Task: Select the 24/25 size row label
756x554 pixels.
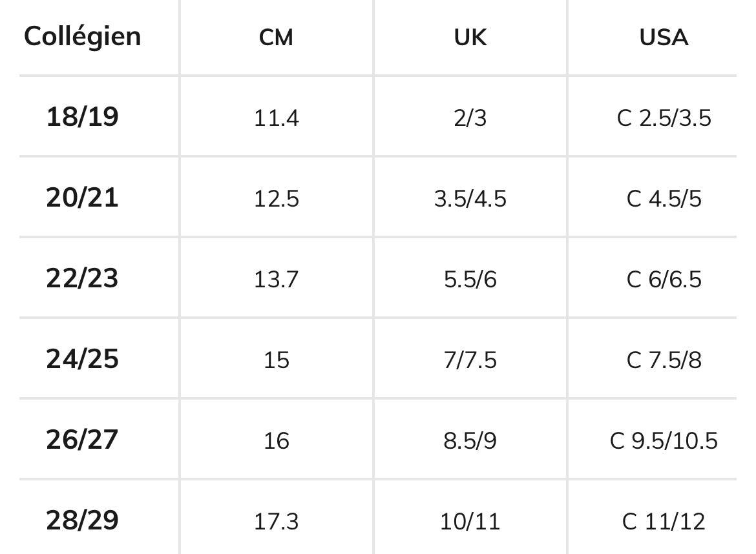Action: 83,360
